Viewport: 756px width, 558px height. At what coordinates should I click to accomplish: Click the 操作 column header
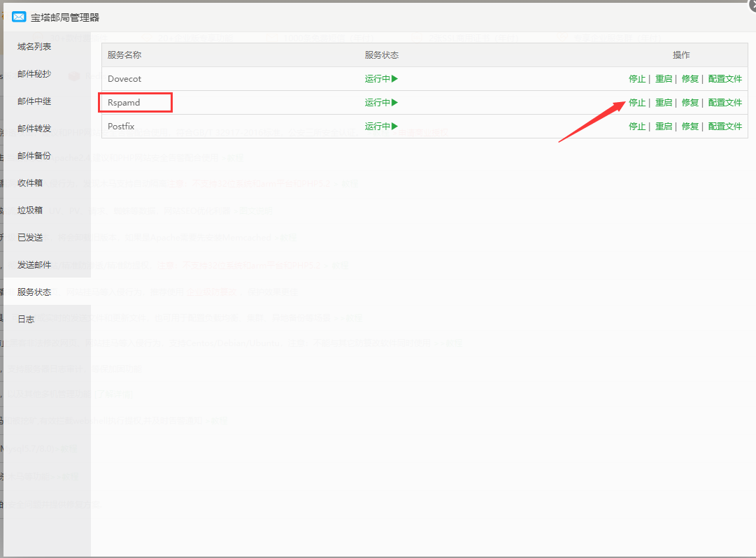click(x=681, y=55)
